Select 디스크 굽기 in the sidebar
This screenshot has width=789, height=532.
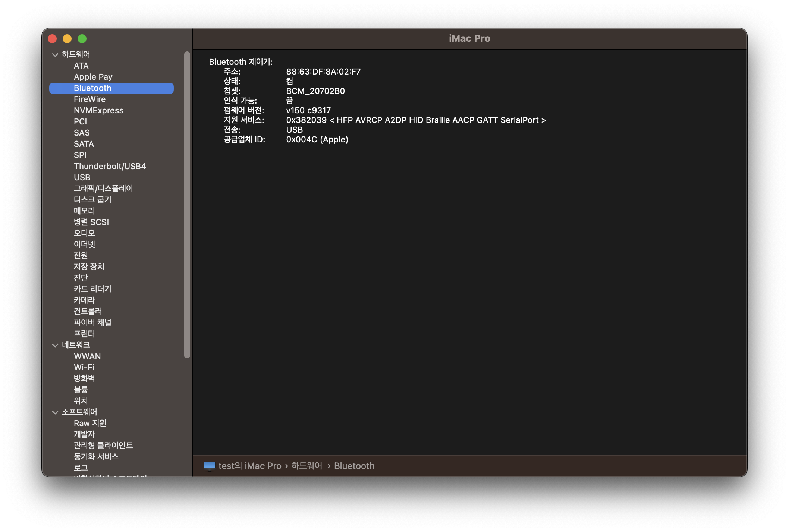coord(92,200)
